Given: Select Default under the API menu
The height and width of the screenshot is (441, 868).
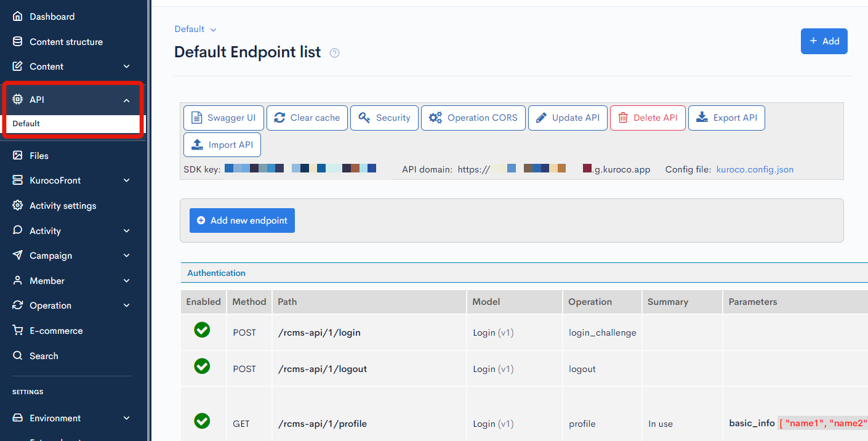Looking at the screenshot, I should [73, 124].
